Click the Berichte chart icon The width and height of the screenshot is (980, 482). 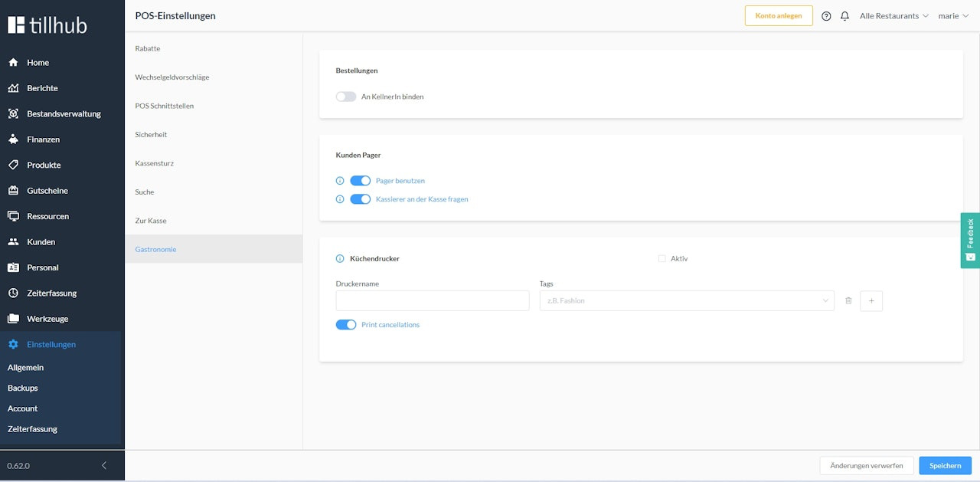point(13,88)
